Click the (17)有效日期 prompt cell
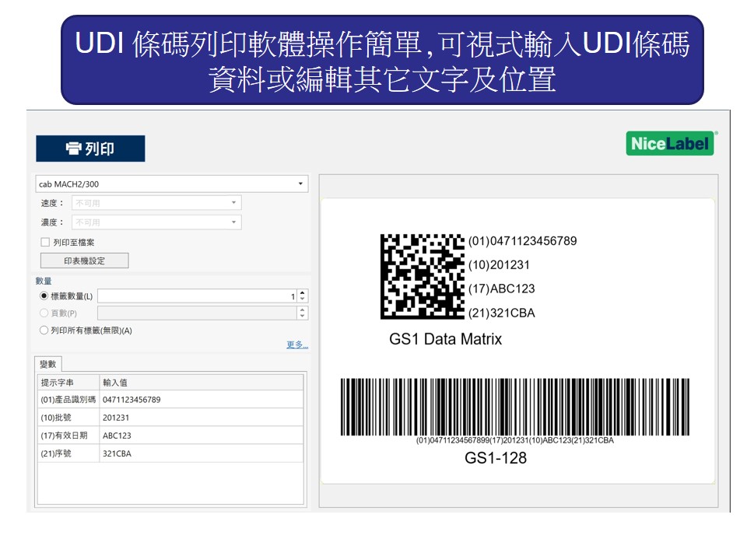 [x=68, y=436]
